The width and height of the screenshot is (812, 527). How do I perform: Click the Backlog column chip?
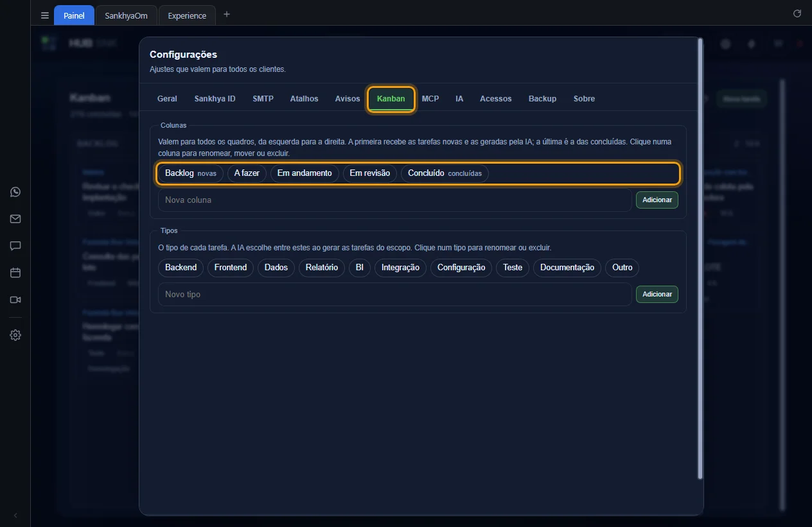191,173
